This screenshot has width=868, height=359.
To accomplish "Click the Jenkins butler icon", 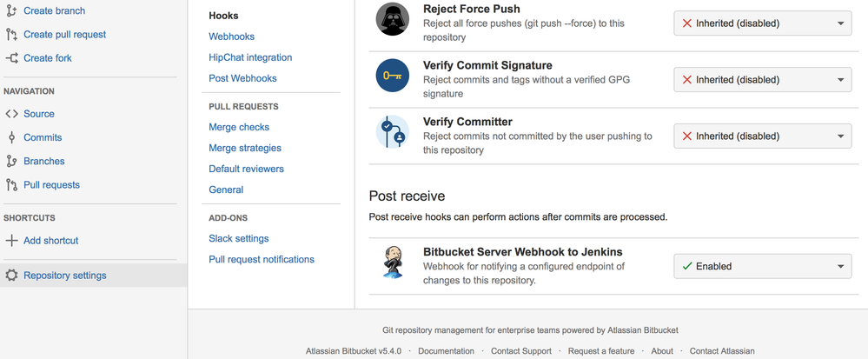I will [x=393, y=263].
